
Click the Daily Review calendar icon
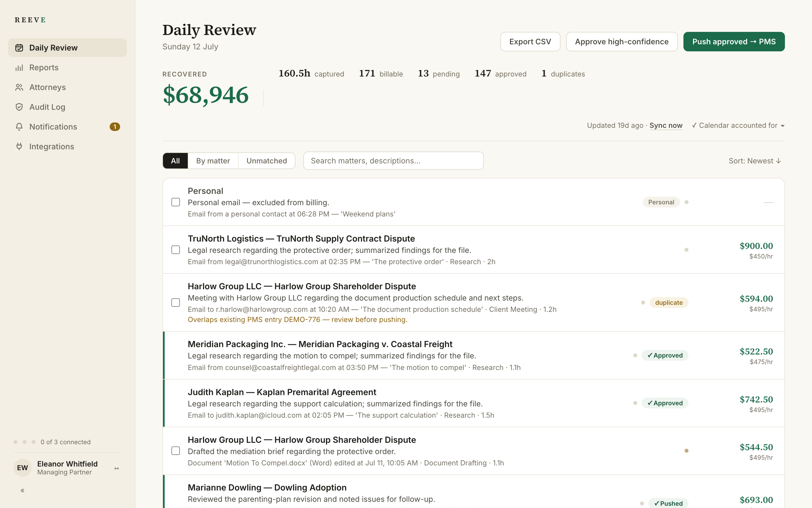click(19, 48)
